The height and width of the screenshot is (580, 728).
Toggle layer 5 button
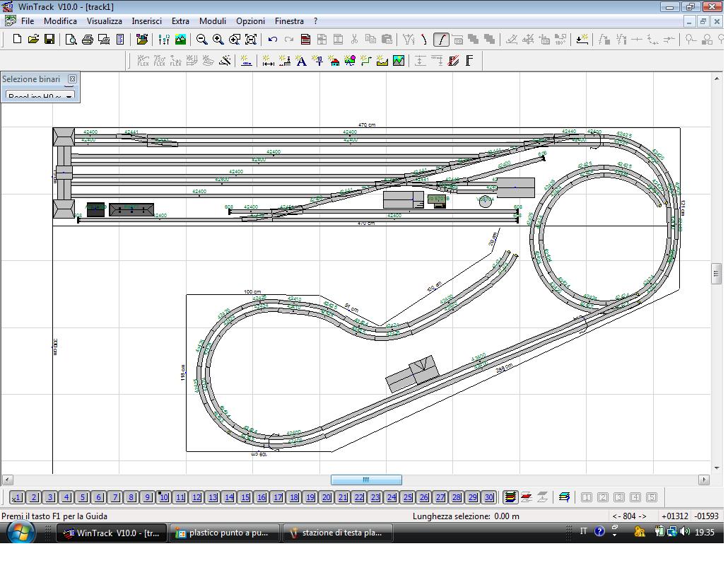(x=83, y=497)
